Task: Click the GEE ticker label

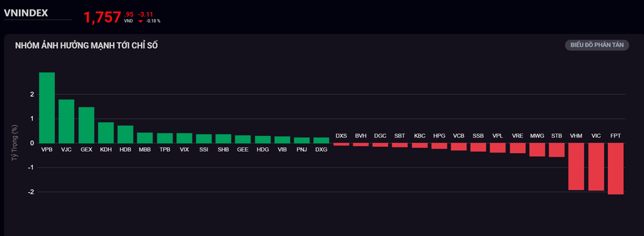Action: (x=243, y=149)
